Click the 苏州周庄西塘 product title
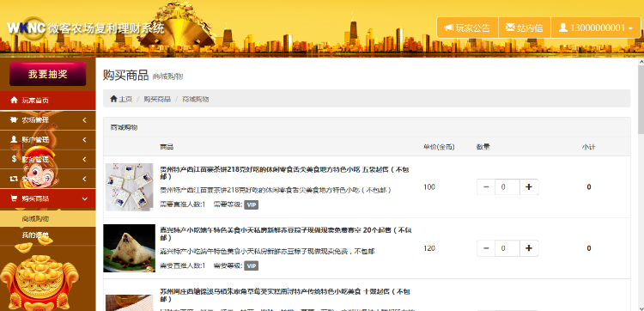644x311 pixels. pyautogui.click(x=284, y=296)
